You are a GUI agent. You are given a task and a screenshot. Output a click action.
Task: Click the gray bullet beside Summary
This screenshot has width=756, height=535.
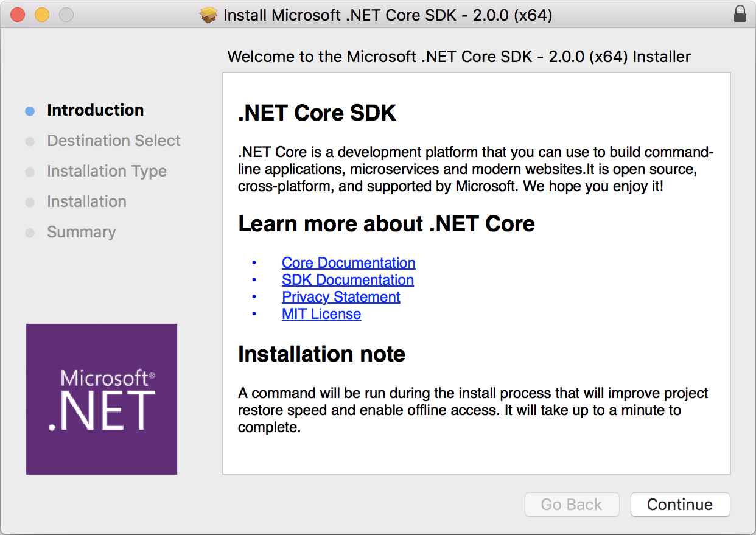pos(30,233)
